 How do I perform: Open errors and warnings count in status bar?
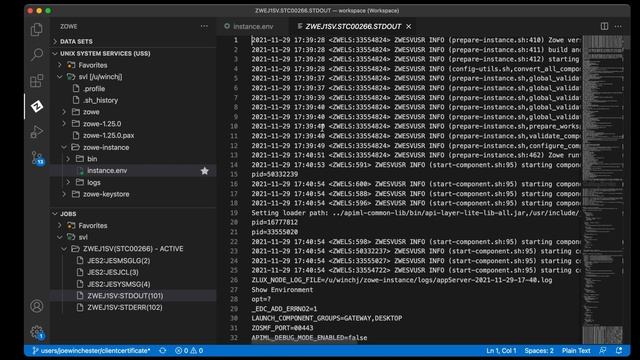(189, 351)
